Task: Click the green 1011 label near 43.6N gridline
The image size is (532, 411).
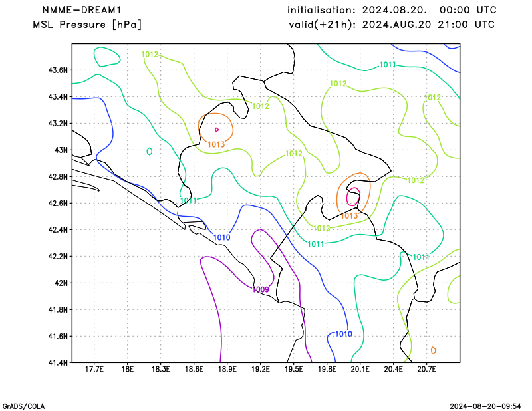Action: (x=388, y=65)
